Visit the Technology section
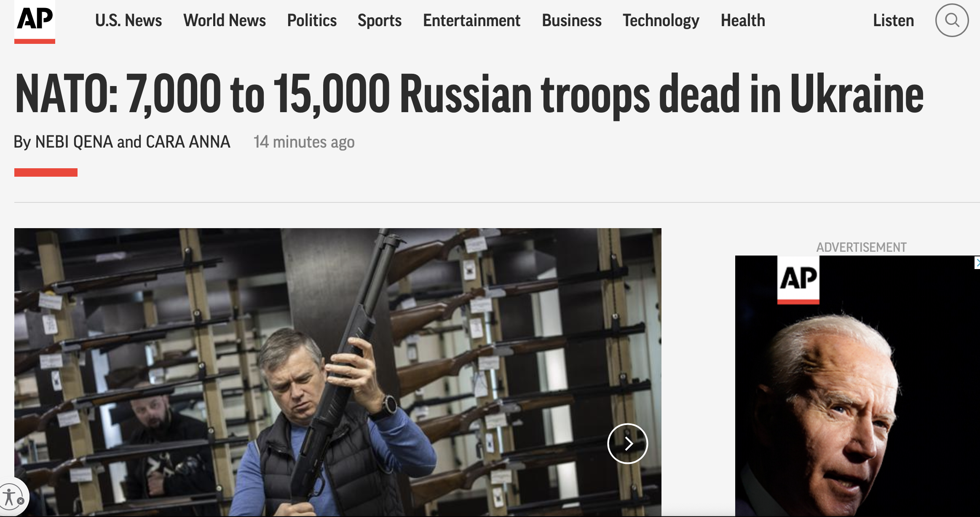 (661, 20)
